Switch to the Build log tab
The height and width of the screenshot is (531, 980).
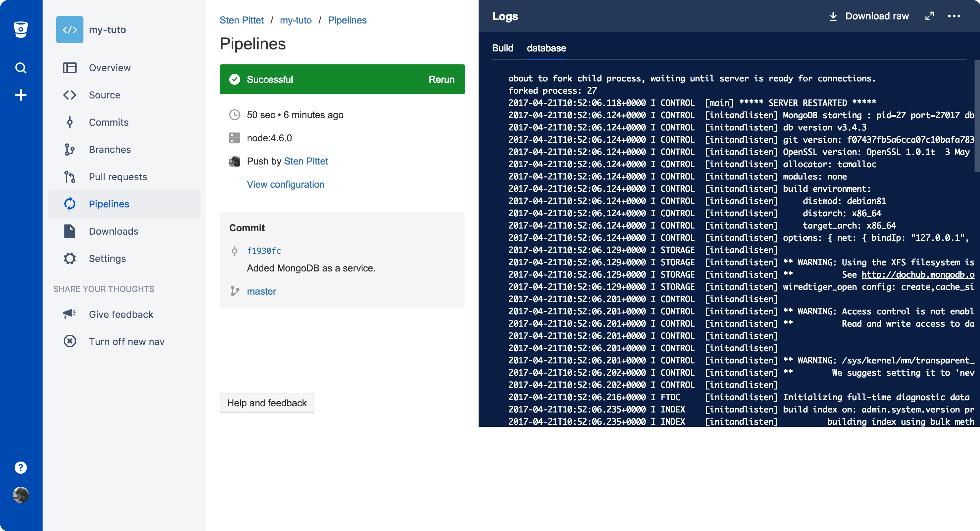[502, 48]
